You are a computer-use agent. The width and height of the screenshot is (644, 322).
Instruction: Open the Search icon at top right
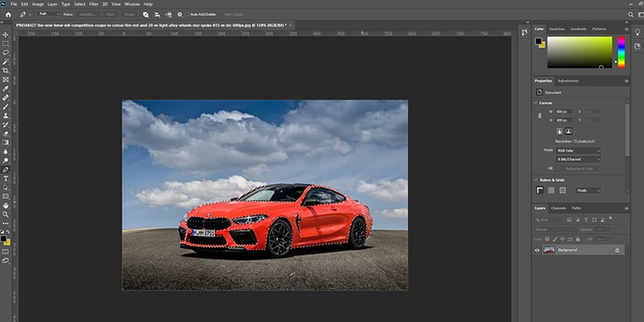point(631,14)
